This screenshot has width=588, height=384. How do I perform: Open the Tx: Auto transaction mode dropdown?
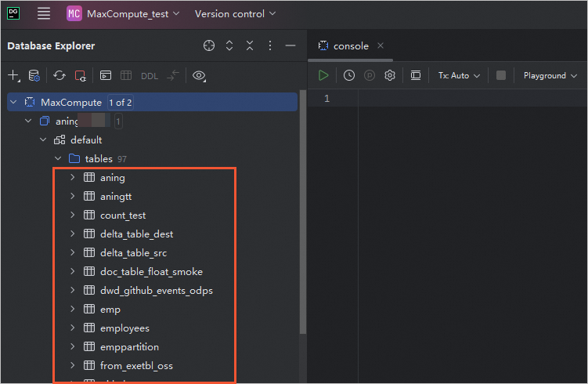[459, 75]
